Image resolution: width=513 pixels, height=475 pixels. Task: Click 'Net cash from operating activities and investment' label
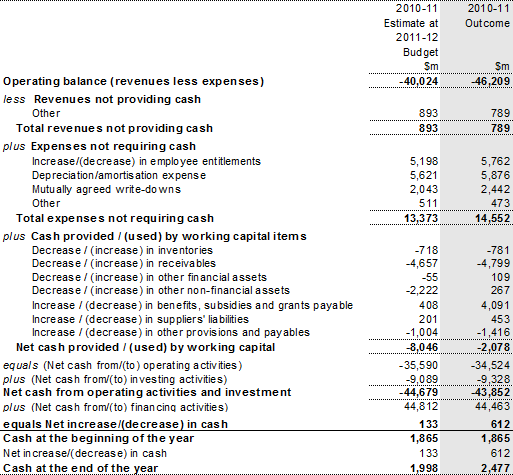(147, 392)
